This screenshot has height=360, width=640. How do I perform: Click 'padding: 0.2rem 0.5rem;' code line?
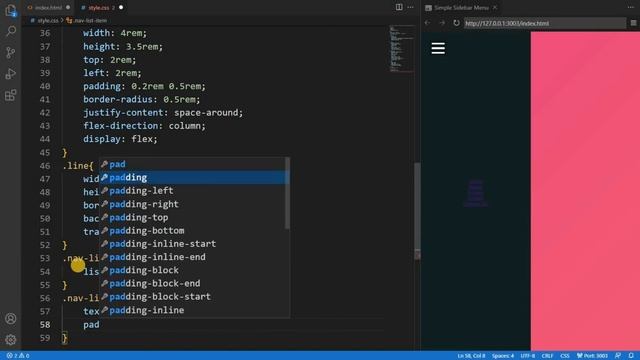(x=144, y=86)
